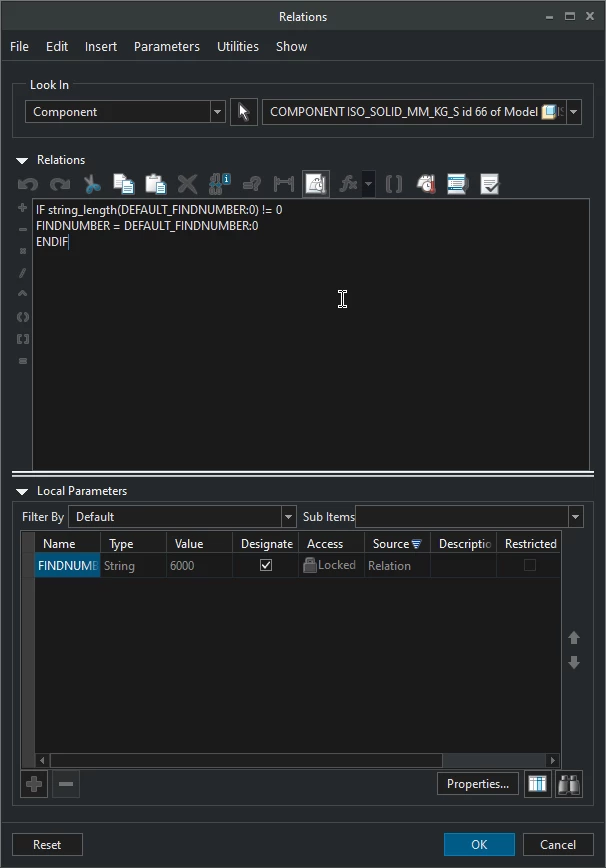Click the Source column filter icon
The image size is (606, 868).
click(x=417, y=544)
